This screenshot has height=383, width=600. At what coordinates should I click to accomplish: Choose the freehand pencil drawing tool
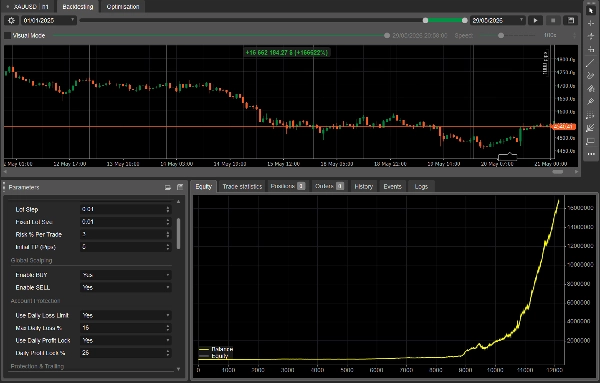click(x=591, y=76)
